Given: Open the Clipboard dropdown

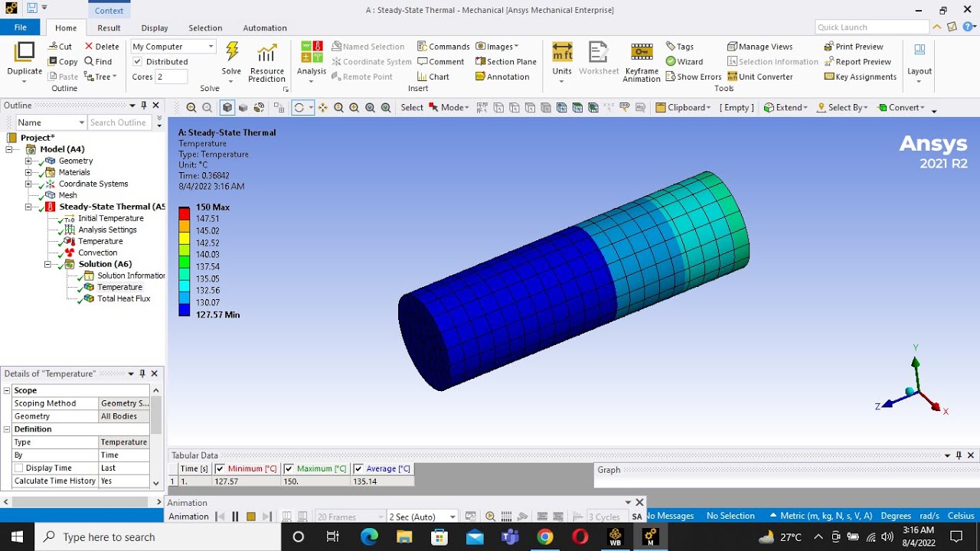Looking at the screenshot, I should [x=683, y=108].
